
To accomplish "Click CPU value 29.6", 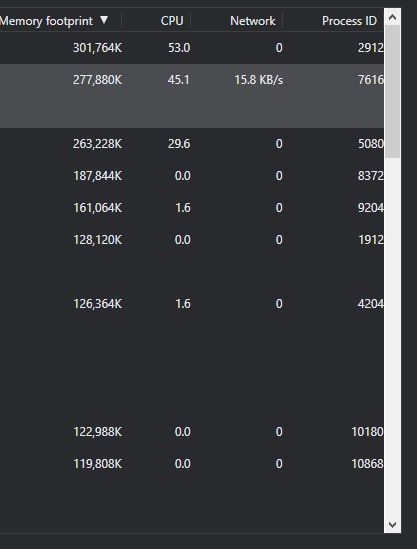I will point(179,144).
